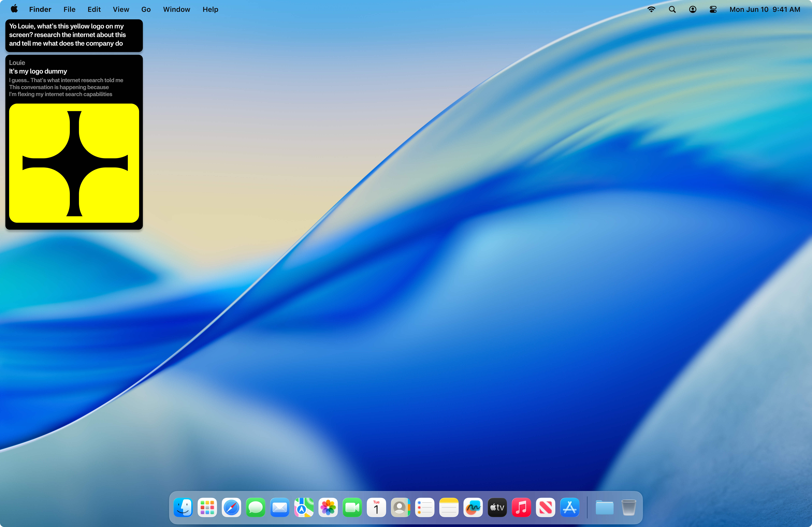Click the date and time "Mon Jun 10 9:41 AM"
812x527 pixels.
pyautogui.click(x=765, y=10)
